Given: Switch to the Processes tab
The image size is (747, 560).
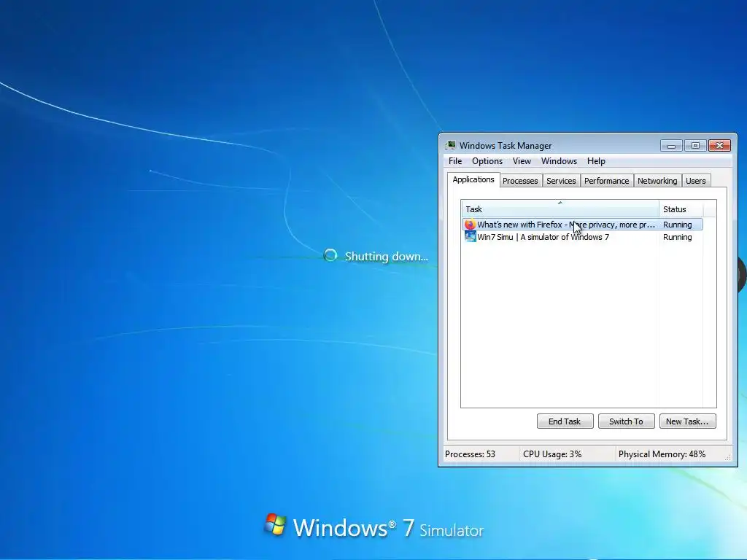Looking at the screenshot, I should point(520,181).
